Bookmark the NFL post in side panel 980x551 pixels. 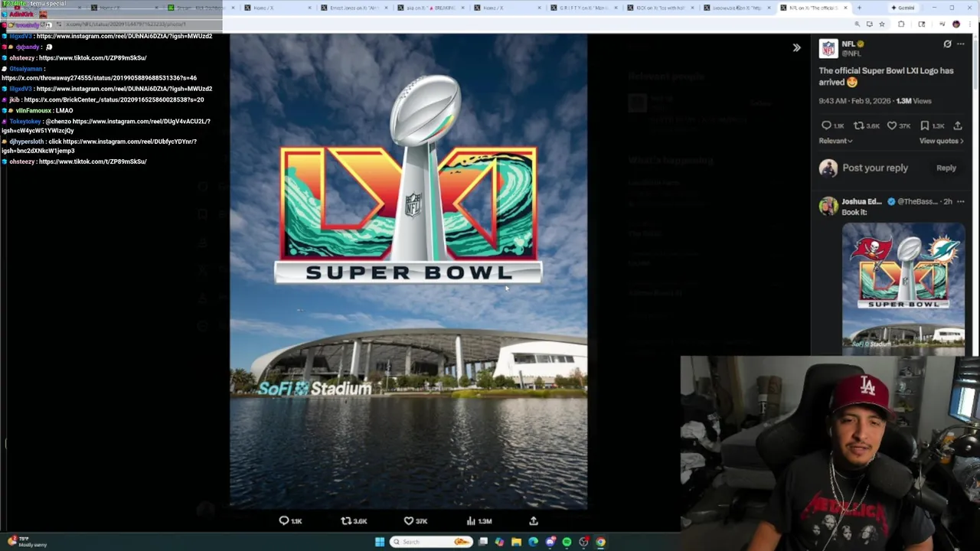tap(925, 126)
